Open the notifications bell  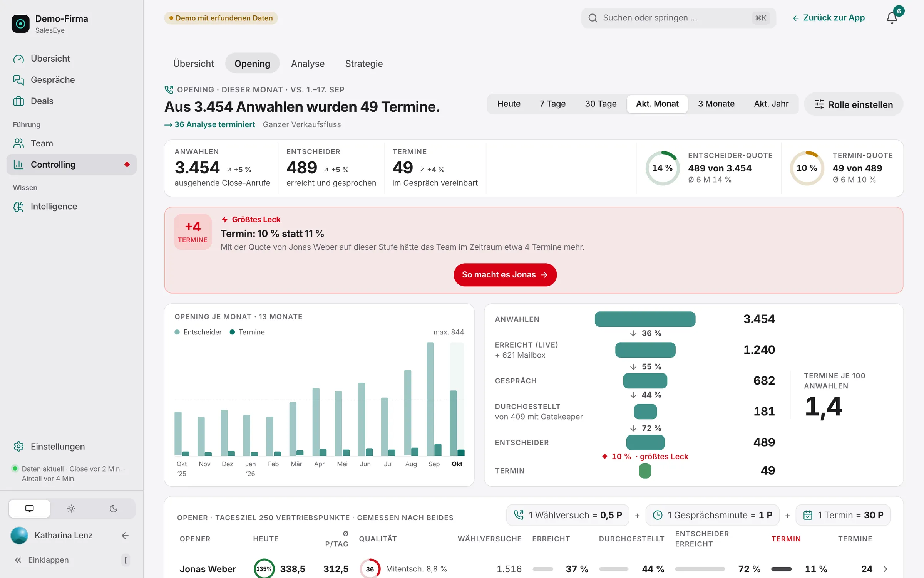[x=892, y=18]
